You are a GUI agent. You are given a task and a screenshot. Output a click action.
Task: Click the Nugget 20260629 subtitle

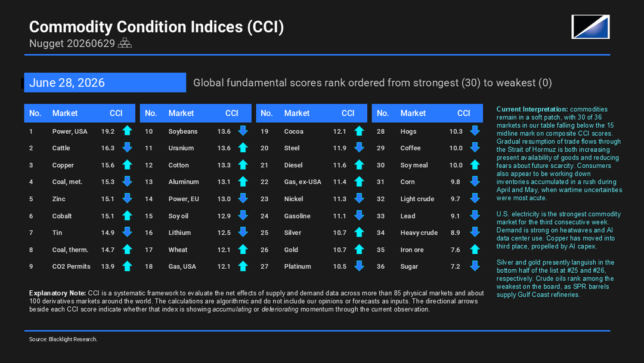pos(72,43)
